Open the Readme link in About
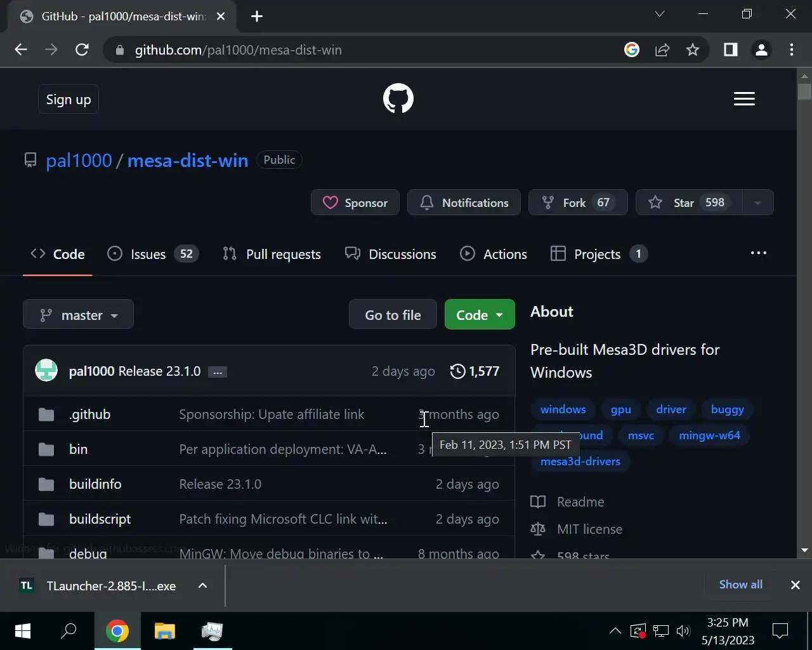Image resolution: width=812 pixels, height=650 pixels. 568,502
